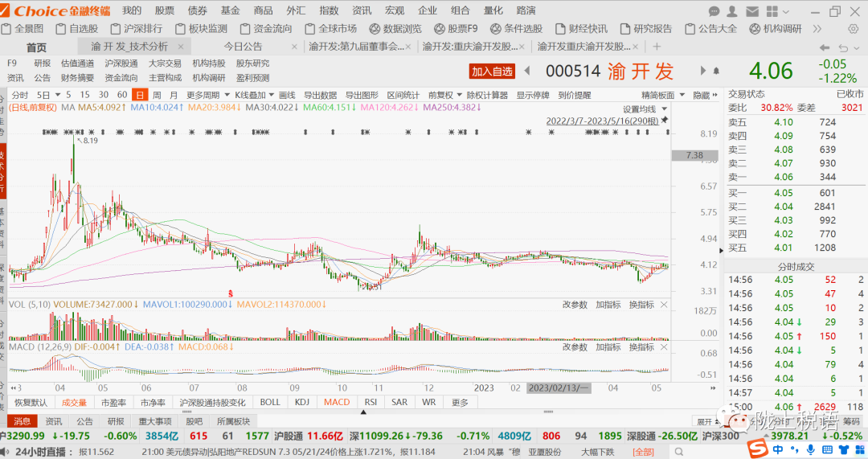Screen dimensions: 868x459
Task: Click 加指标 in the VOL panel
Action: pos(608,305)
